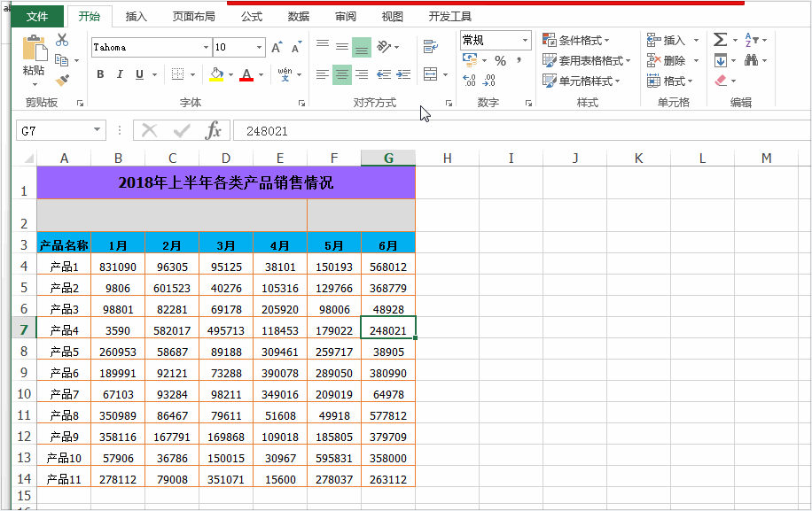Toggle Italic formatting
The image size is (812, 511).
tap(120, 74)
